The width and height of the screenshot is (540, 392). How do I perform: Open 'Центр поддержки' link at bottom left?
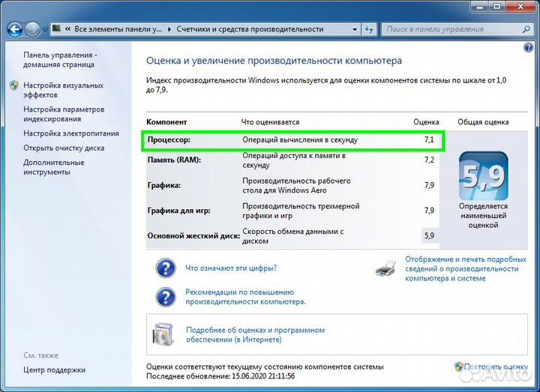54,370
